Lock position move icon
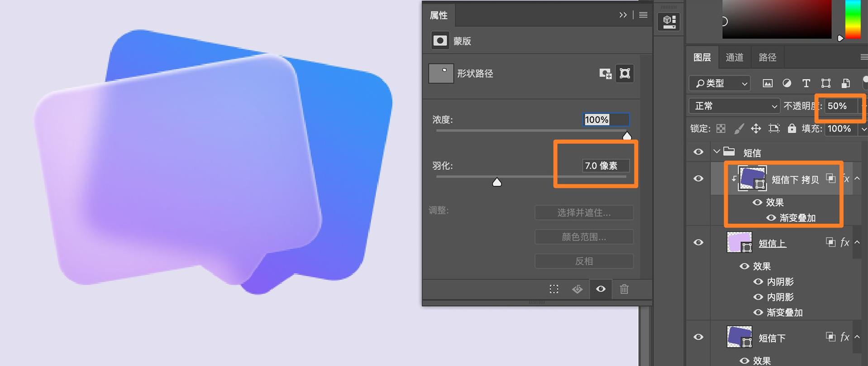The height and width of the screenshot is (366, 868). coord(756,129)
